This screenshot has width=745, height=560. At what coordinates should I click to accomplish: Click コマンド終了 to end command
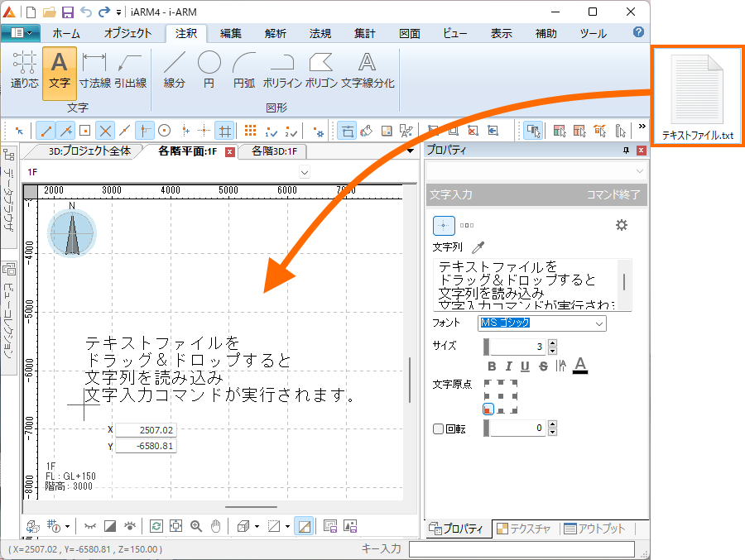(613, 194)
